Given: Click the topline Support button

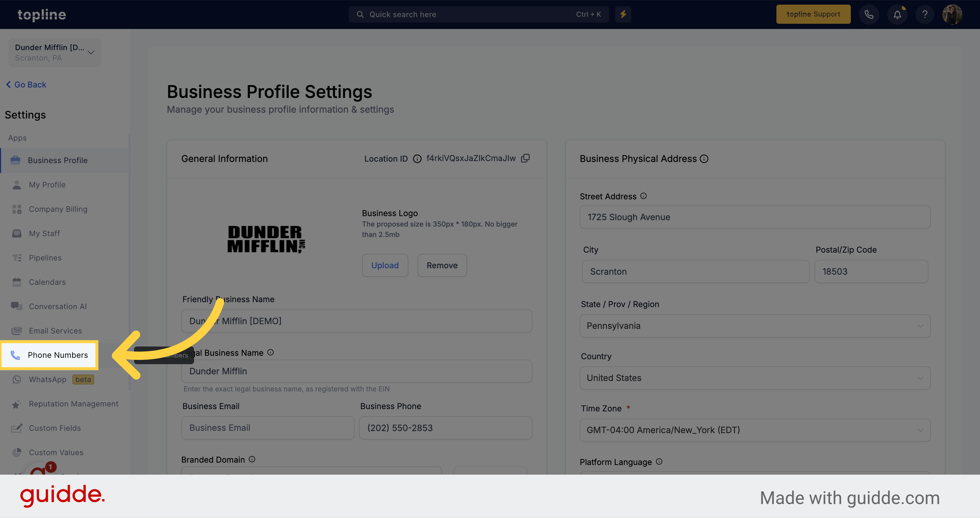Looking at the screenshot, I should click(813, 14).
